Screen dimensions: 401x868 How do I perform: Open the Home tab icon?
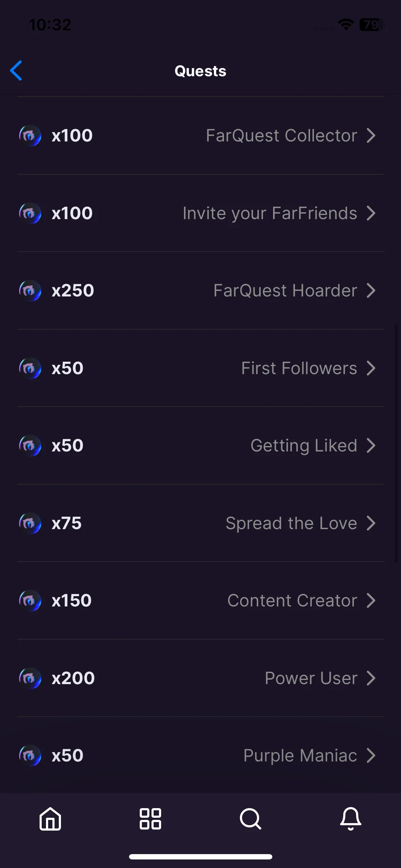click(x=50, y=819)
